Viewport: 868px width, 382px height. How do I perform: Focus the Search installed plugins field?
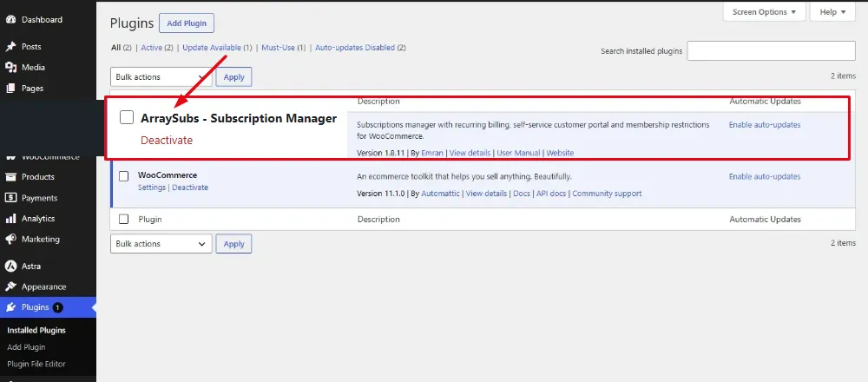tap(771, 51)
